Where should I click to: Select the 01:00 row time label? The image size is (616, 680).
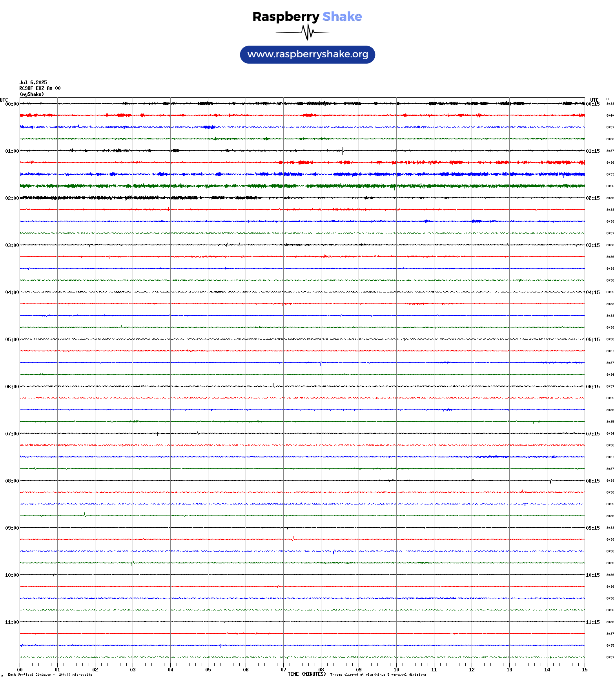pyautogui.click(x=12, y=151)
